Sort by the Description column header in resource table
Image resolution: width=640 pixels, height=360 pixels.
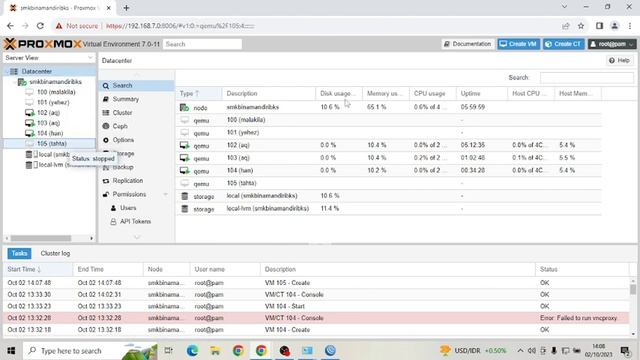(x=269, y=93)
